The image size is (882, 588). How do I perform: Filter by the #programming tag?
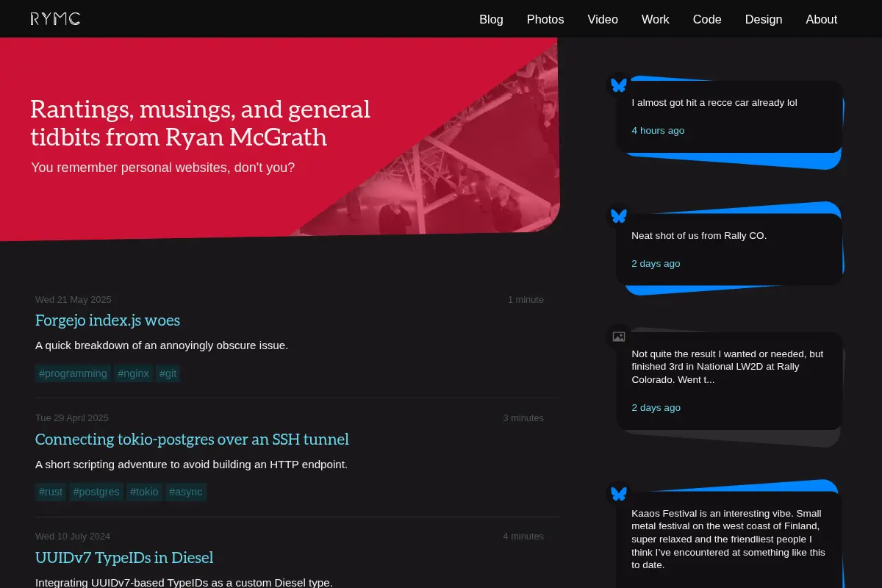[x=73, y=373]
